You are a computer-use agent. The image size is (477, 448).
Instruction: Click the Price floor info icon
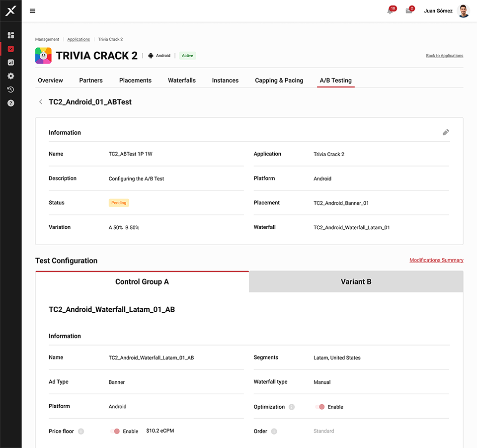81,431
